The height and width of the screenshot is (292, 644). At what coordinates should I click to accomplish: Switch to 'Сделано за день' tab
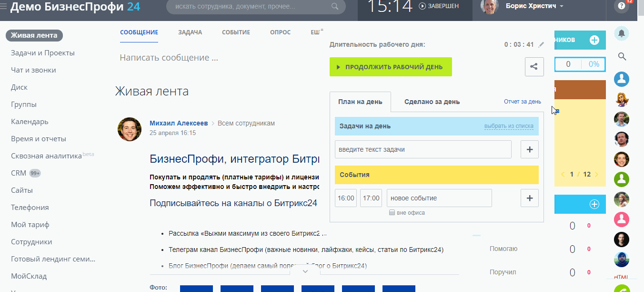click(432, 102)
